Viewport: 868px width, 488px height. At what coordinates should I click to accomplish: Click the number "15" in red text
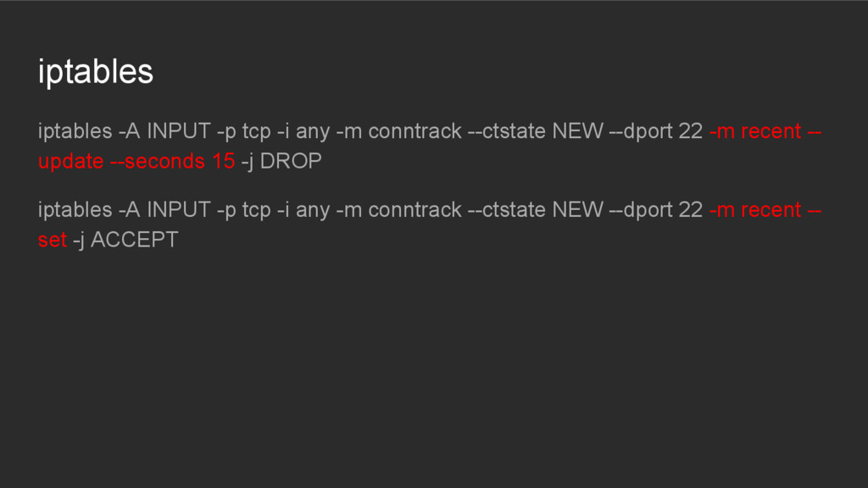(224, 161)
